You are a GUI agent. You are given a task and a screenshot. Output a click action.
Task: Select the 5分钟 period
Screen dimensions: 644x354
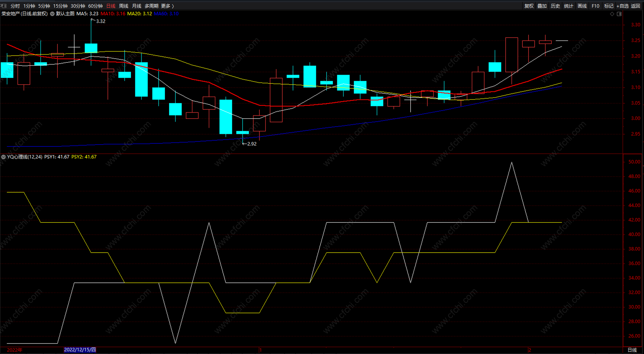click(x=44, y=6)
